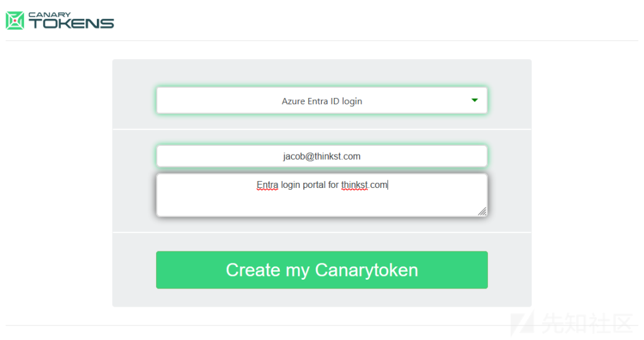The image size is (644, 340).
Task: Place cursor on word 'portal' in memo
Action: [x=314, y=185]
